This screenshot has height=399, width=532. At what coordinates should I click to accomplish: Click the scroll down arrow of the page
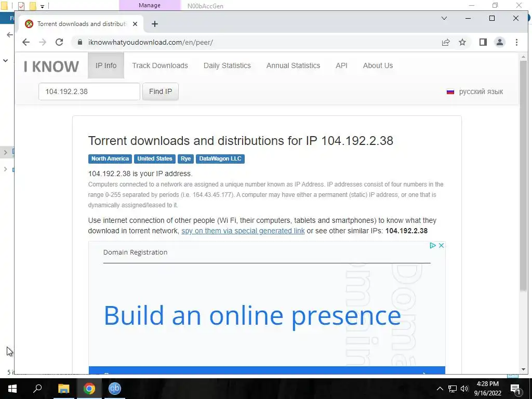tap(523, 369)
